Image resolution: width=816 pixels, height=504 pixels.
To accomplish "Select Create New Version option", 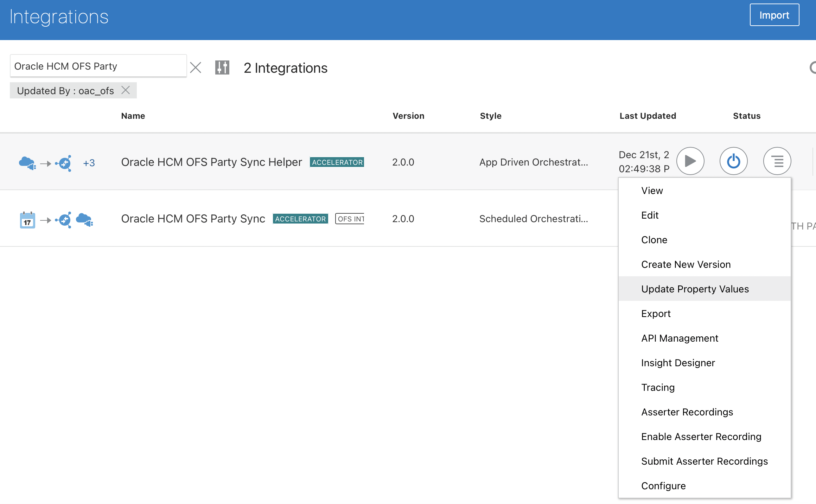I will (x=686, y=264).
